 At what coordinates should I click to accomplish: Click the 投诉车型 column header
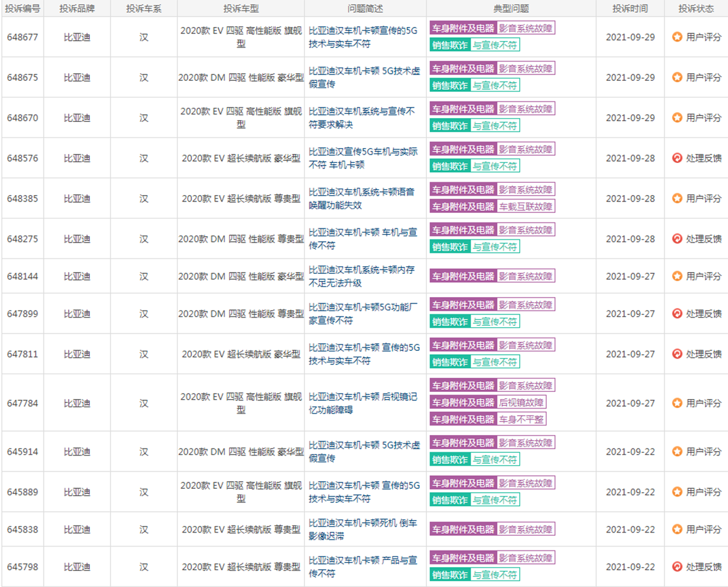coord(241,8)
